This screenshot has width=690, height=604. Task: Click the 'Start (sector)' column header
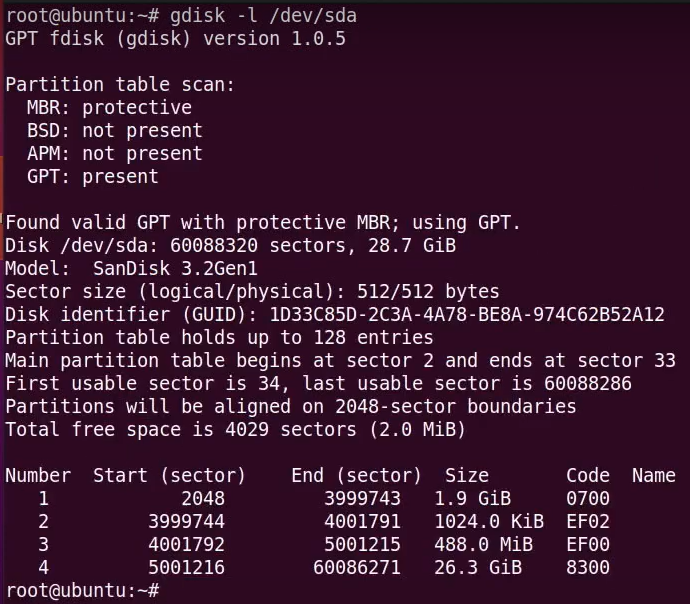coord(169,475)
